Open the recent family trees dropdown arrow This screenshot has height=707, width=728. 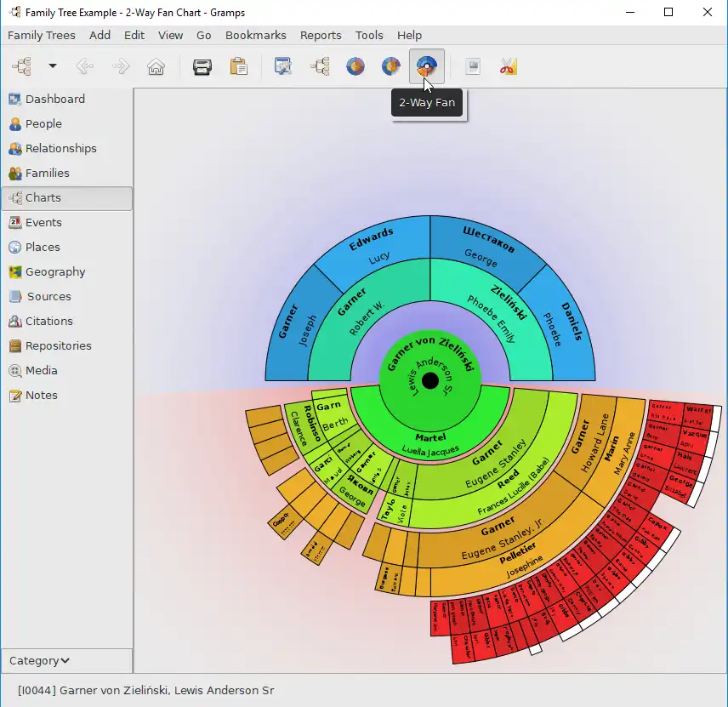click(53, 66)
